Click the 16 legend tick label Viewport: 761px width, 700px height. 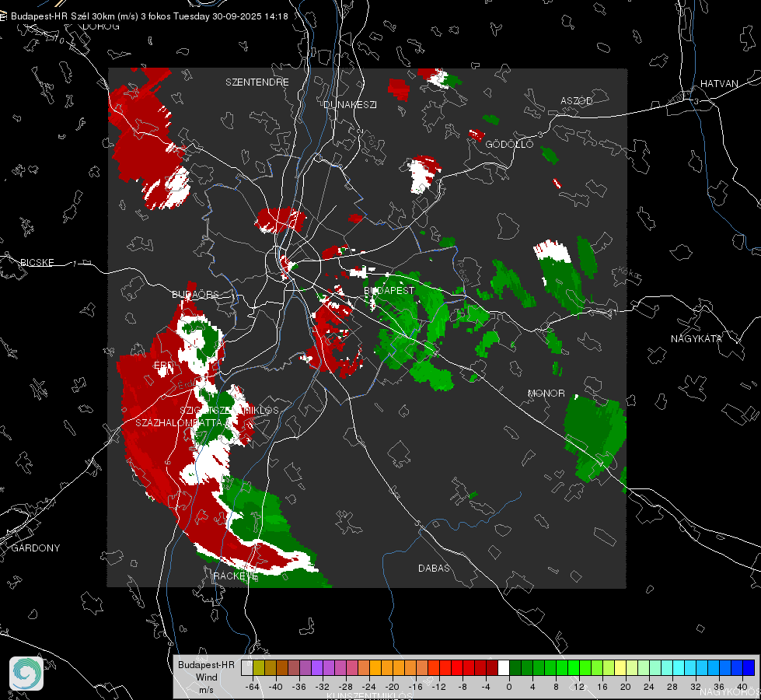(602, 687)
